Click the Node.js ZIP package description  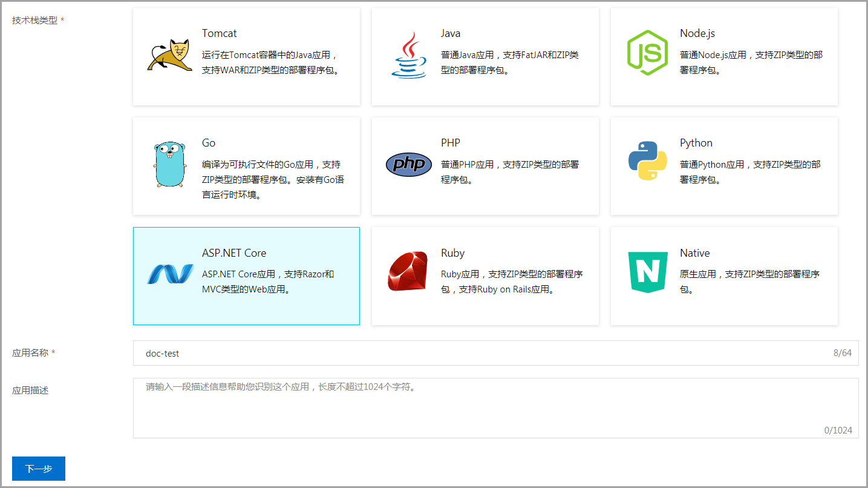(x=751, y=62)
